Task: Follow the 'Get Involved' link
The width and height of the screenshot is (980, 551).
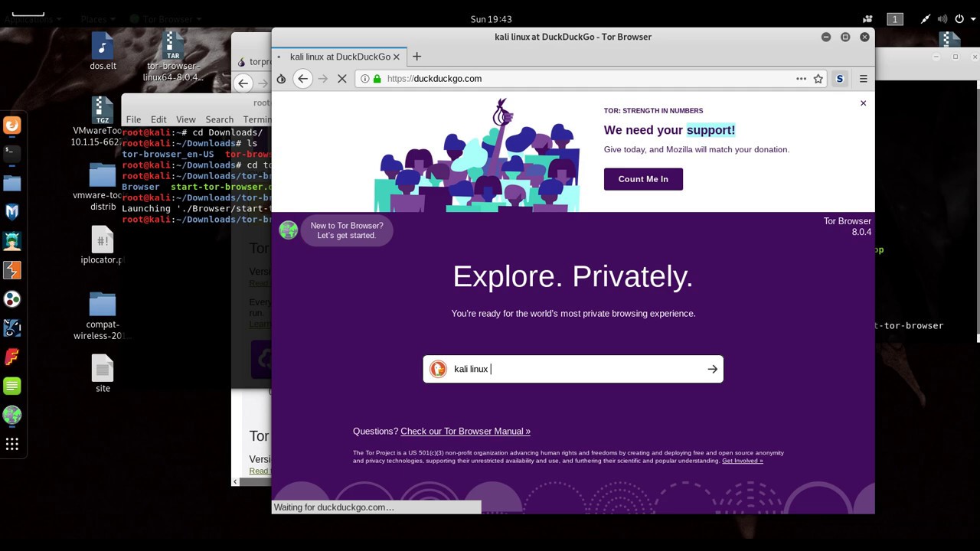Action: click(742, 461)
